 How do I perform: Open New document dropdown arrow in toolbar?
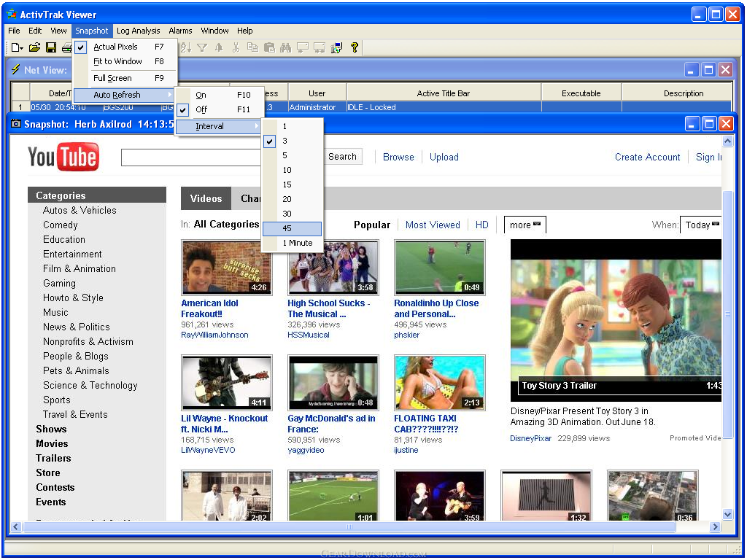(x=22, y=47)
